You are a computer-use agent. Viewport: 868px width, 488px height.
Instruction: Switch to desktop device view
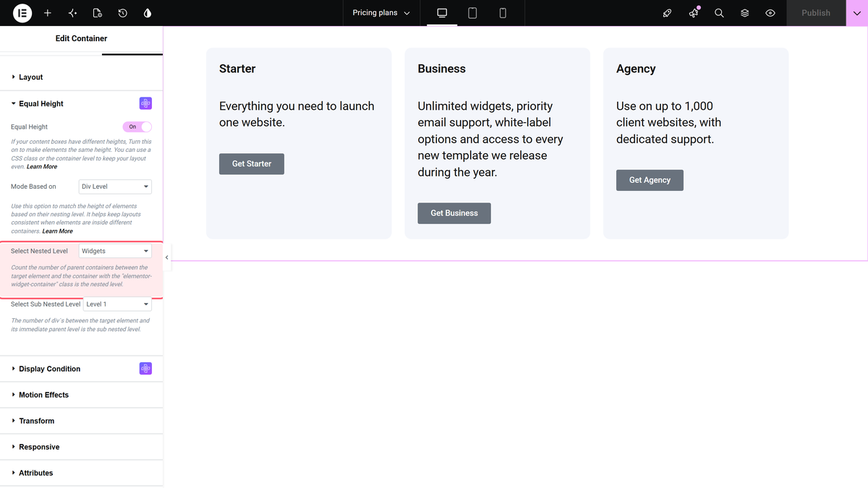click(x=442, y=13)
